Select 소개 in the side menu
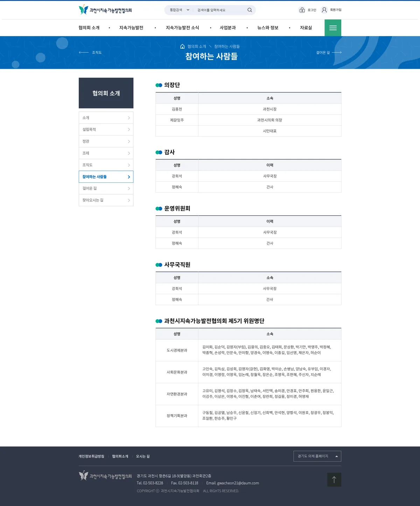This screenshot has height=506, width=420. click(x=106, y=118)
